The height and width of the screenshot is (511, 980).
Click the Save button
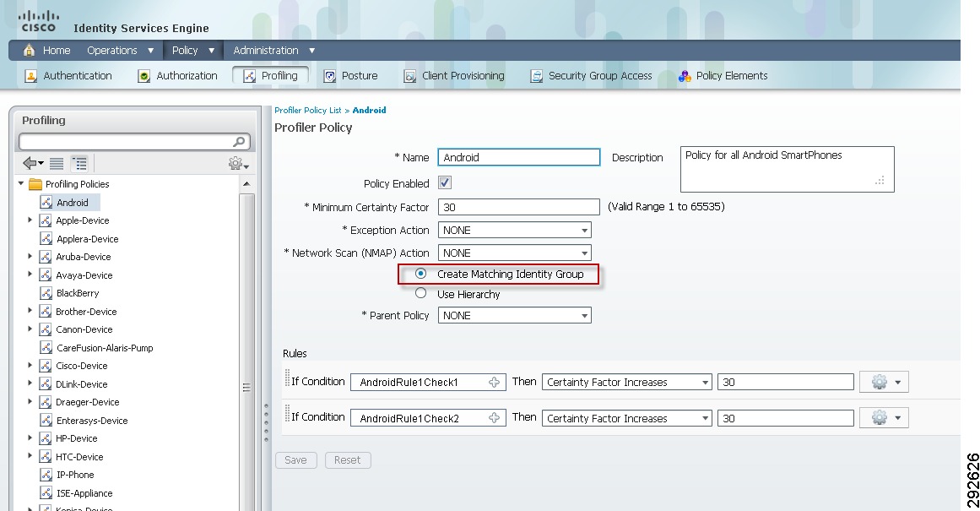(295, 460)
